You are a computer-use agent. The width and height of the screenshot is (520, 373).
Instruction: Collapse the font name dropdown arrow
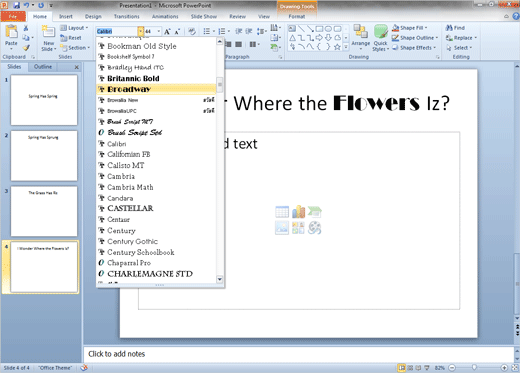coord(141,31)
